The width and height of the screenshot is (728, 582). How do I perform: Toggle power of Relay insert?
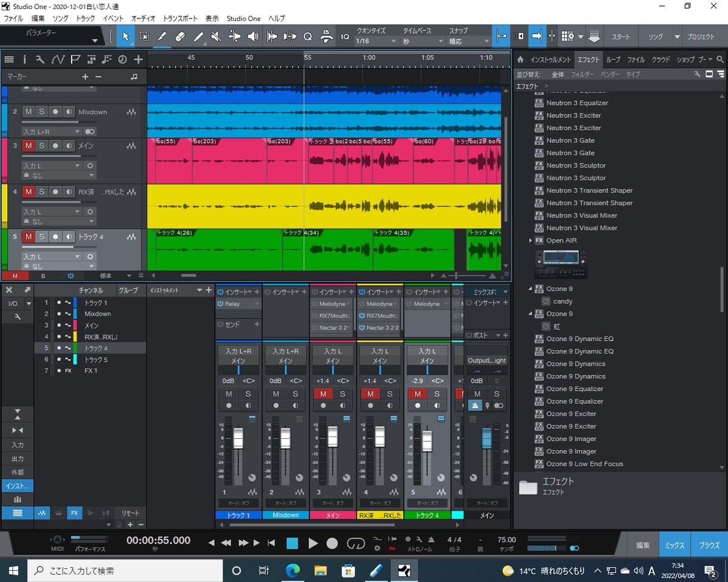[220, 304]
